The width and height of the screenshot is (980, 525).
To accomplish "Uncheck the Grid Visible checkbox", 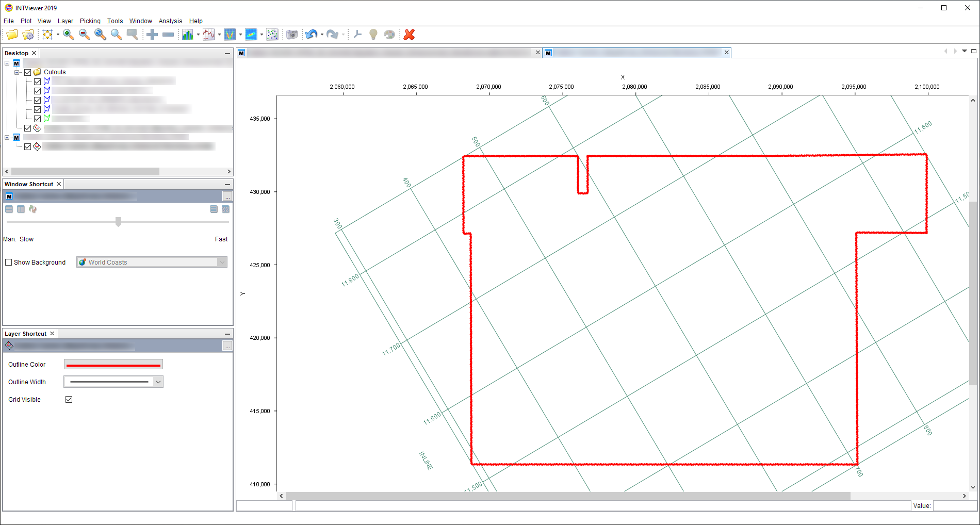I will pyautogui.click(x=69, y=399).
